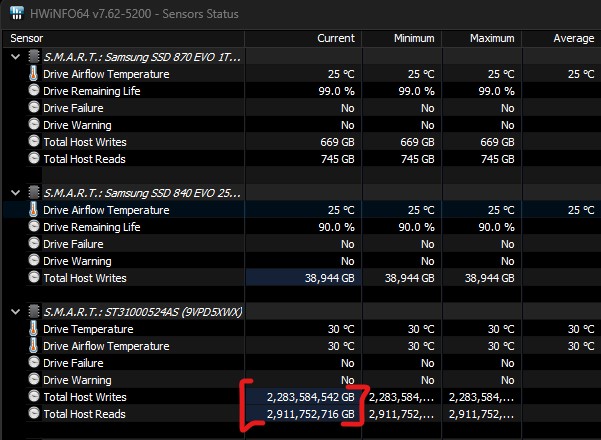This screenshot has width=601, height=440.
Task: Click current value 99.0 %
Action: (337, 91)
